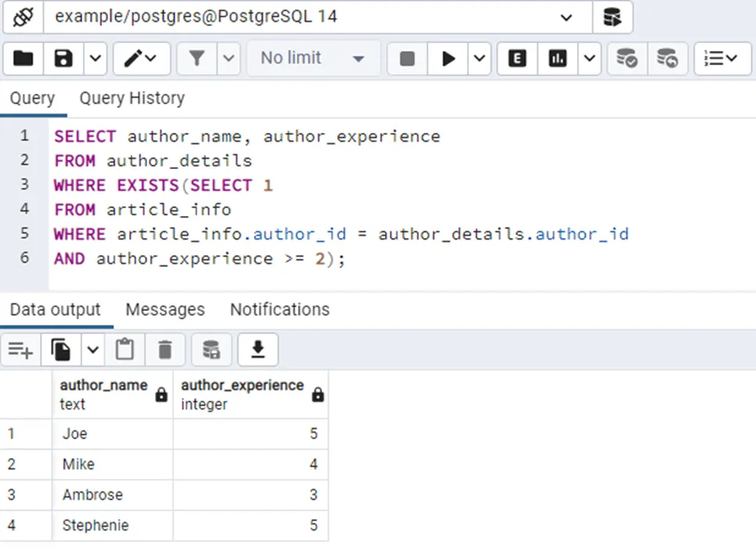
Task: Click the Add row icon
Action: tap(20, 350)
